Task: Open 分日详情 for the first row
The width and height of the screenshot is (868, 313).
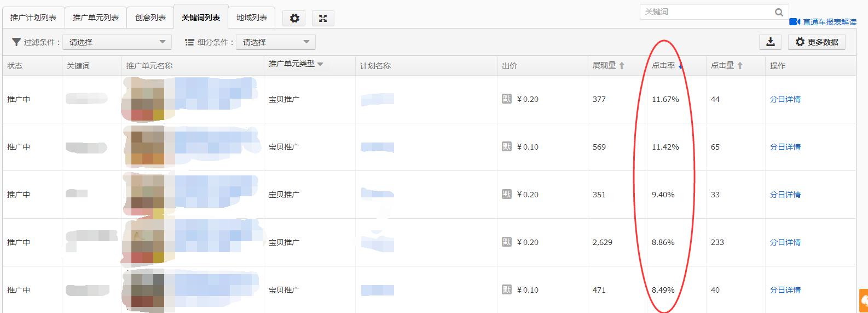Action: tap(785, 99)
